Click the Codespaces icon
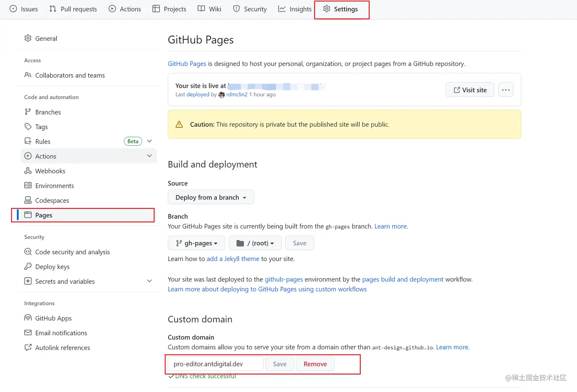Screen dimensions: 577x392 (x=28, y=200)
